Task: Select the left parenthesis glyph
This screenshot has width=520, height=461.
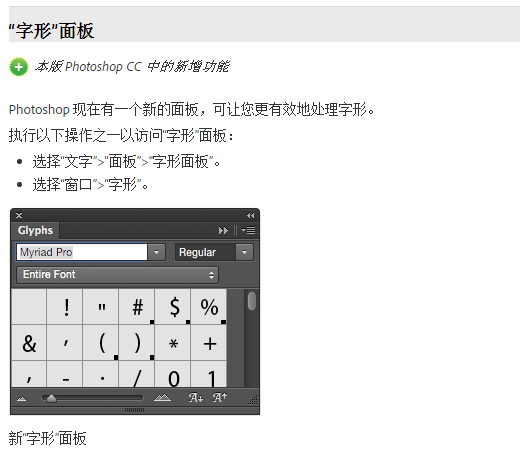Action: pyautogui.click(x=100, y=343)
